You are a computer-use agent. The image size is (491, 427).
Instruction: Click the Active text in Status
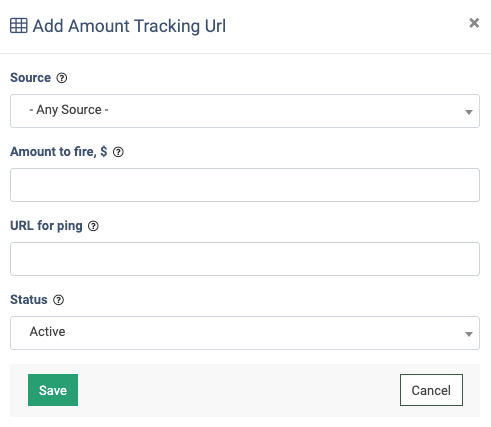coord(48,332)
